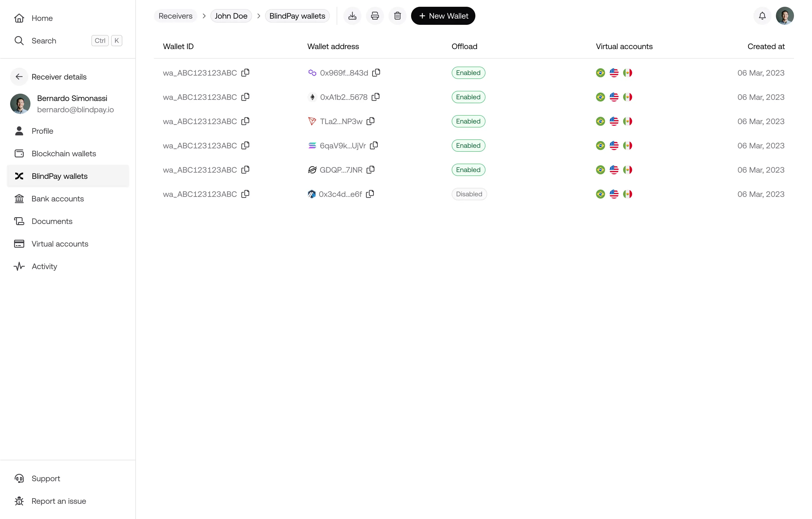Download the wallet list
Image resolution: width=812 pixels, height=519 pixels.
(352, 16)
